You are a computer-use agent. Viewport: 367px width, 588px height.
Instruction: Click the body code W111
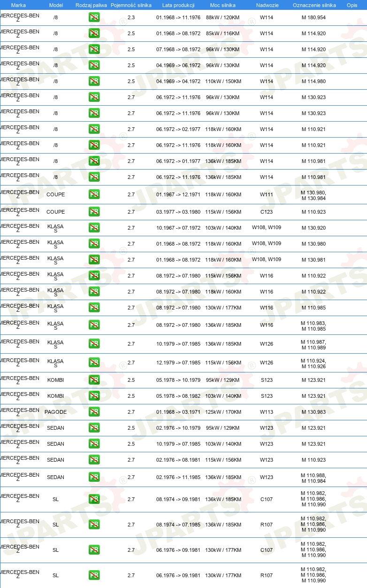tap(267, 195)
